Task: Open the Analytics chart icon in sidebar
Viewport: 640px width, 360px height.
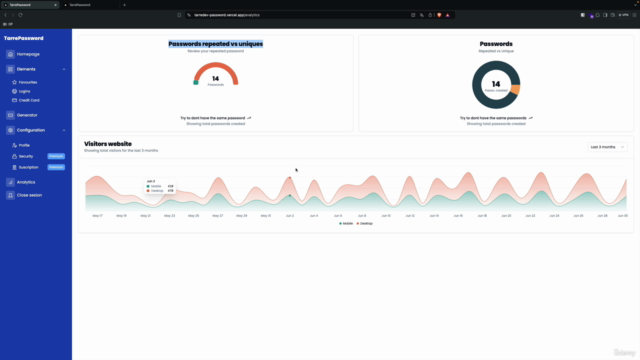Action: [x=11, y=182]
